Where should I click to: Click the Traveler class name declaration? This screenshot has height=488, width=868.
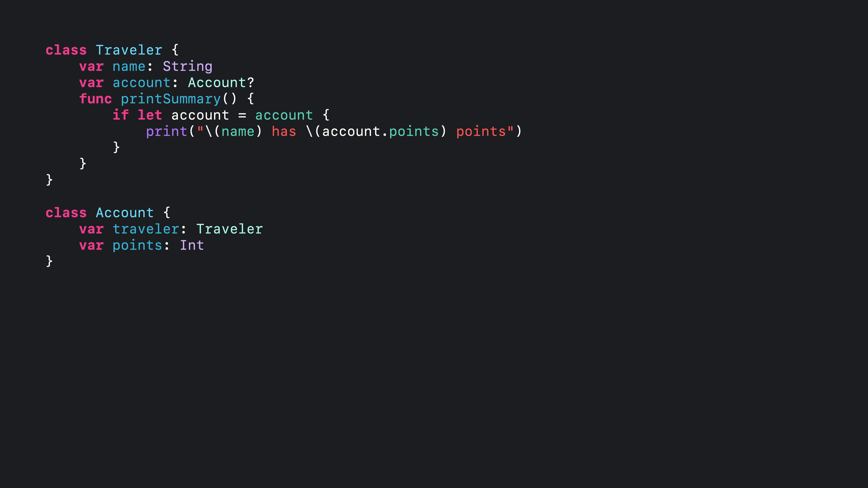[x=129, y=50]
